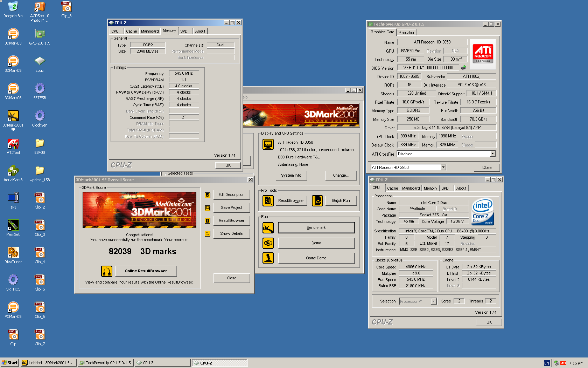Click the Online ResultBrowser button
Screen dimensions: 588x368
pos(146,271)
